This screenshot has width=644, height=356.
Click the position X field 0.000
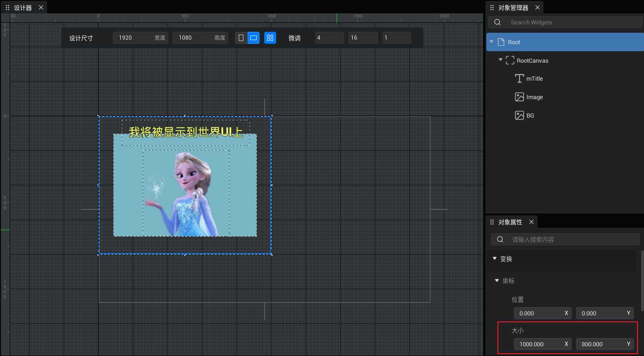(x=543, y=313)
